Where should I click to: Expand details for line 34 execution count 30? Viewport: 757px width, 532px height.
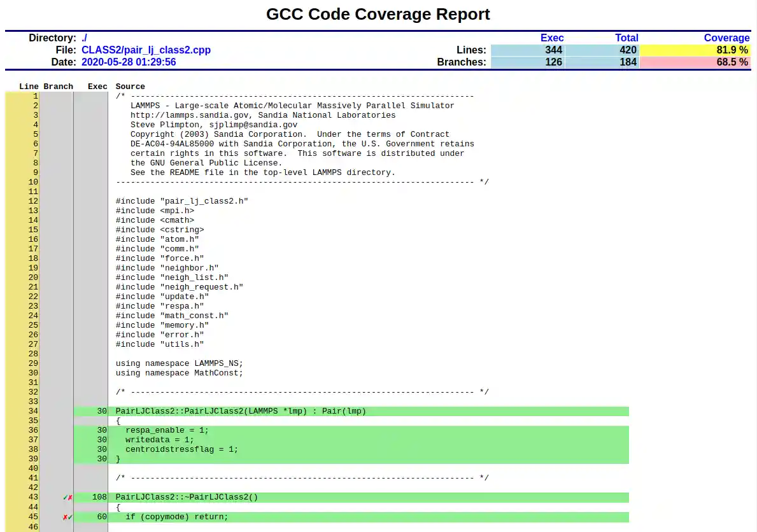point(101,411)
